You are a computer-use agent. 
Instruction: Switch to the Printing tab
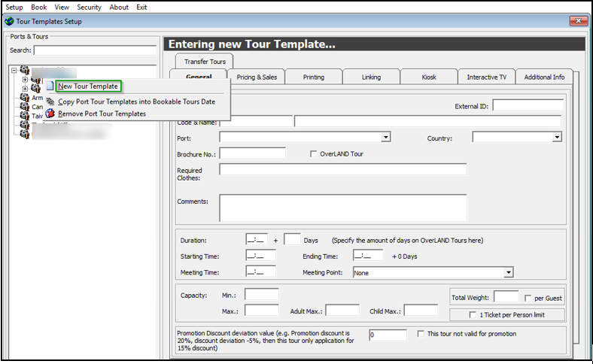point(314,77)
